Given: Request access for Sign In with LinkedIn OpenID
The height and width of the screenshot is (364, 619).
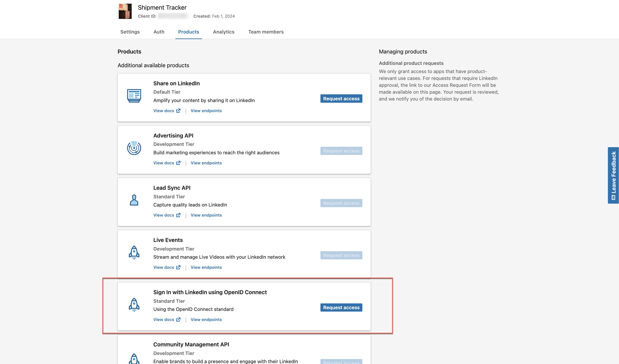Looking at the screenshot, I should [341, 307].
